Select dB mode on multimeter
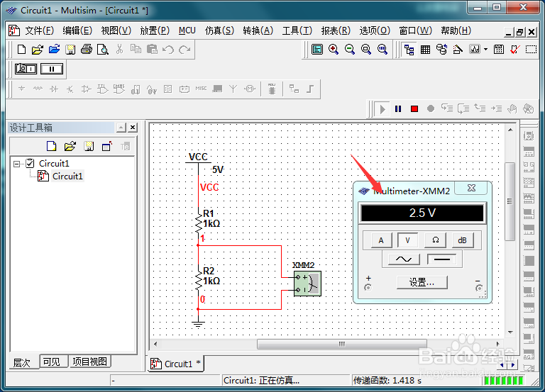Screen dimensions: 545x392 [462, 240]
